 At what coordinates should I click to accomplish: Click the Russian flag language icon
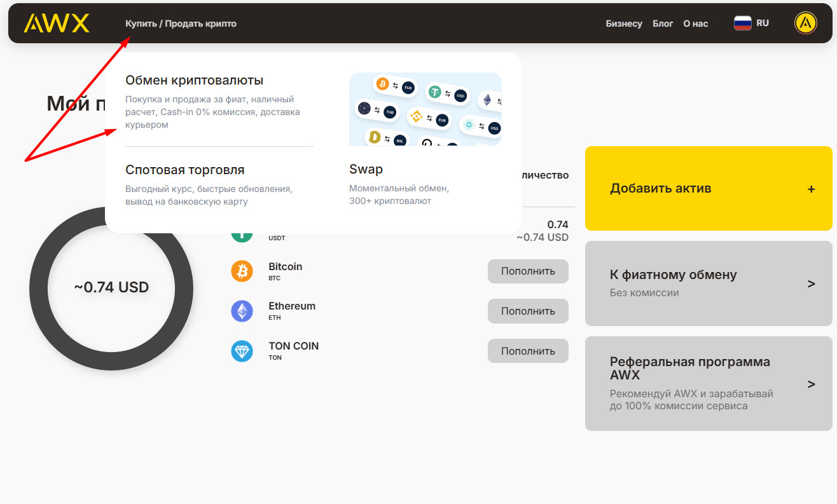pos(742,24)
